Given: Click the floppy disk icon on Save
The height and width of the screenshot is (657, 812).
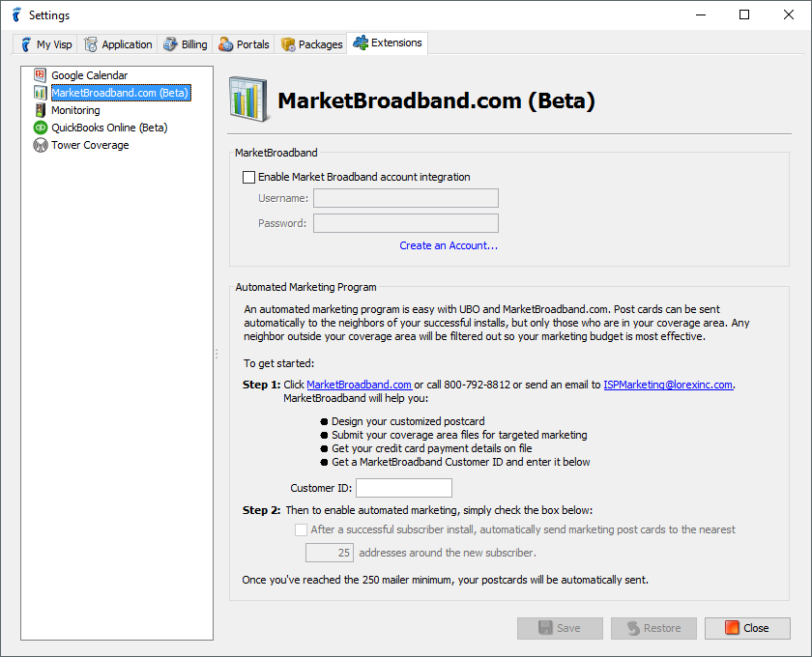Looking at the screenshot, I should pyautogui.click(x=545, y=628).
